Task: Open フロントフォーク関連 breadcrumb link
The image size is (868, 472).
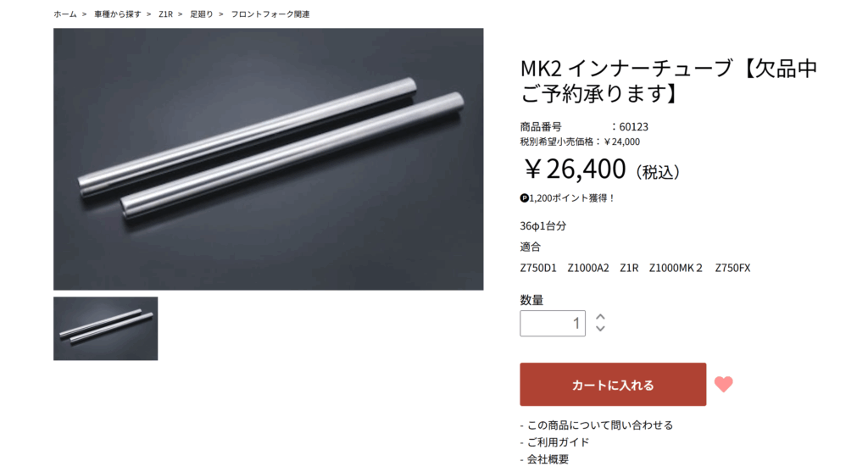Action: pos(270,14)
